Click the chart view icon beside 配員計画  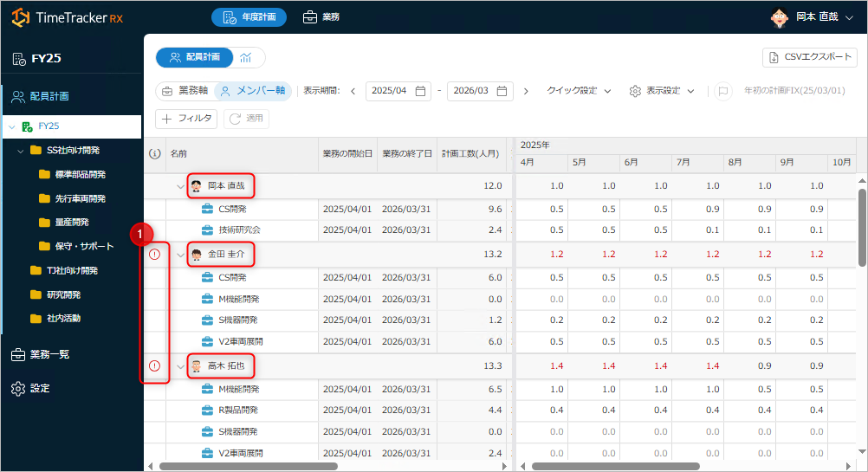coord(247,57)
